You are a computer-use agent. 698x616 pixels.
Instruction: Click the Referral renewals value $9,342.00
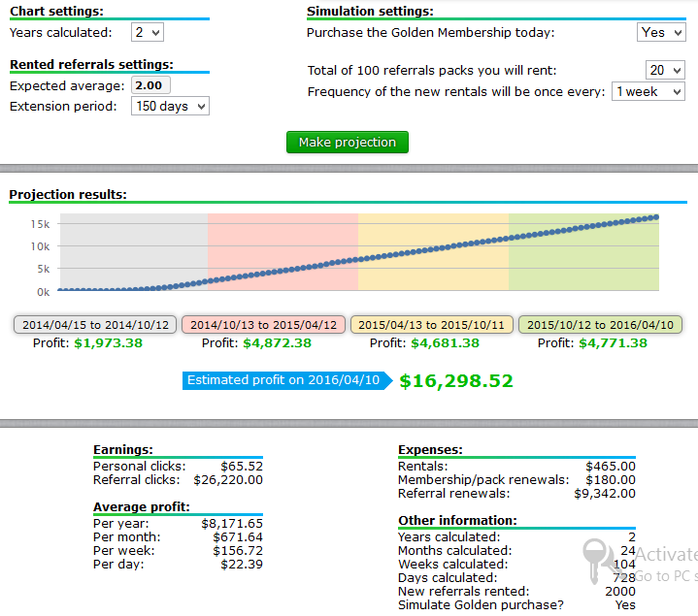click(605, 494)
